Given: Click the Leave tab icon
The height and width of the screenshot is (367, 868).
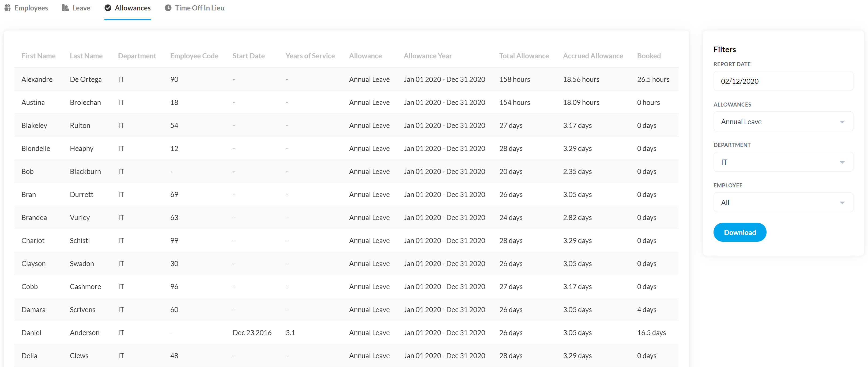Looking at the screenshot, I should click(65, 8).
